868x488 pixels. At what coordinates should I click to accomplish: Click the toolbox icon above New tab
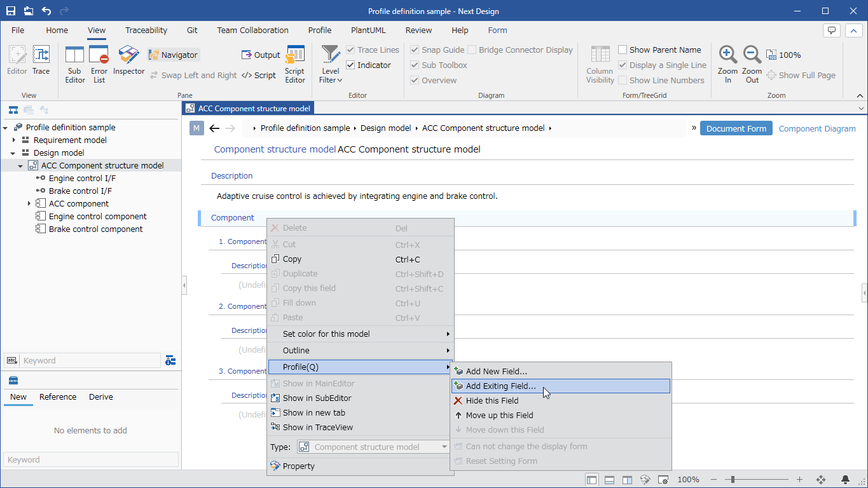click(13, 381)
